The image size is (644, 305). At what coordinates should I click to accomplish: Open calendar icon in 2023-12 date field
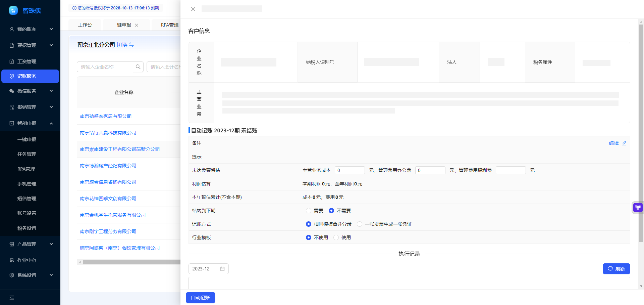point(222,269)
